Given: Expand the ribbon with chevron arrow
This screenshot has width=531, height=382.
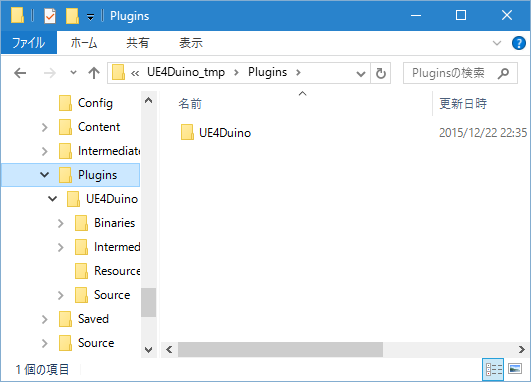Looking at the screenshot, I should click(x=496, y=43).
